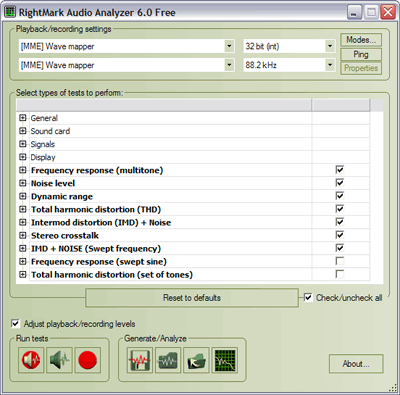This screenshot has width=400, height=395.
Task: Uncheck the Noise level test checkbox
Action: tap(340, 183)
